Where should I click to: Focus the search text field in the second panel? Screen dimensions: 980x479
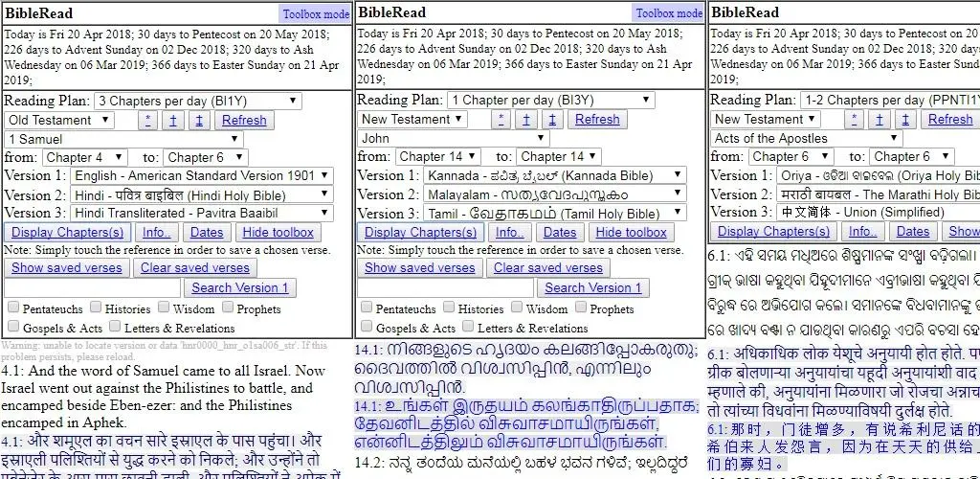pyautogui.click(x=446, y=287)
